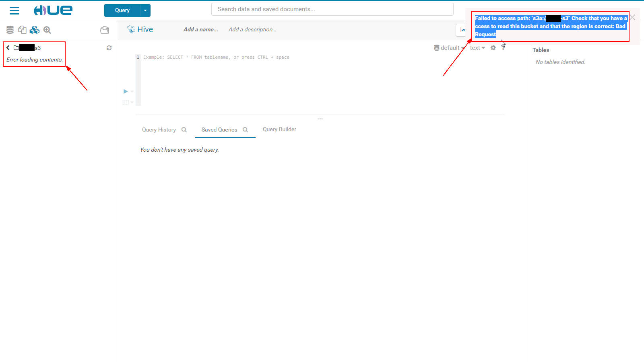Open query settings with the gear icon
The image size is (644, 362).
(493, 47)
